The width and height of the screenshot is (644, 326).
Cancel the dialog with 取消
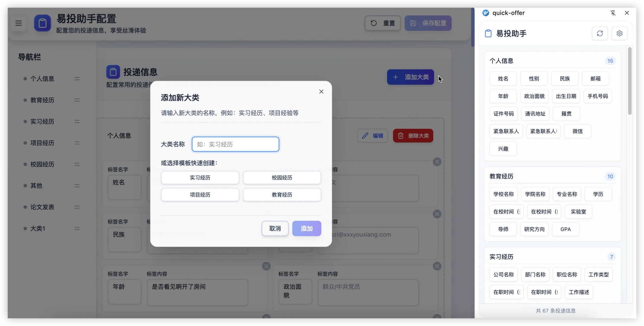click(x=275, y=229)
